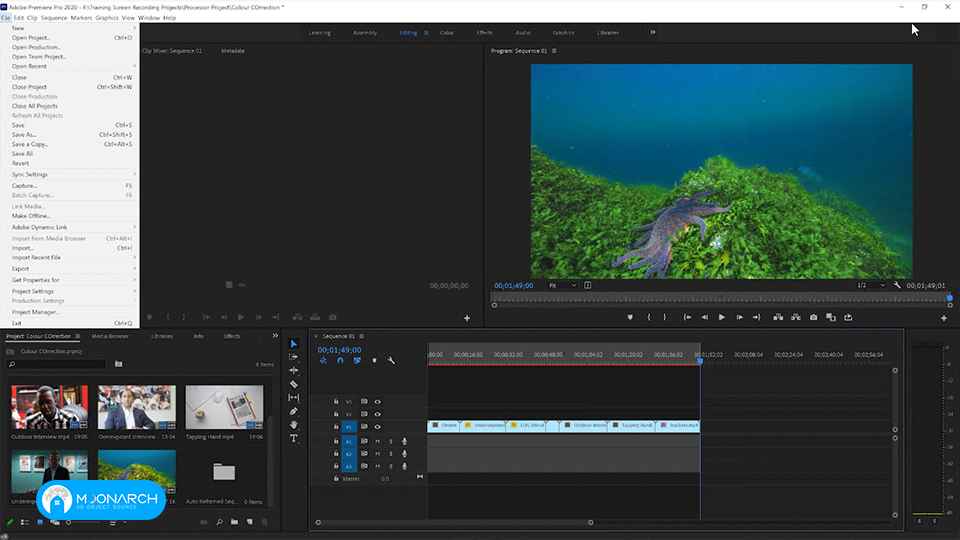Open the Sequence menu in menu bar
Screen dimensions: 960x540
click(x=54, y=18)
